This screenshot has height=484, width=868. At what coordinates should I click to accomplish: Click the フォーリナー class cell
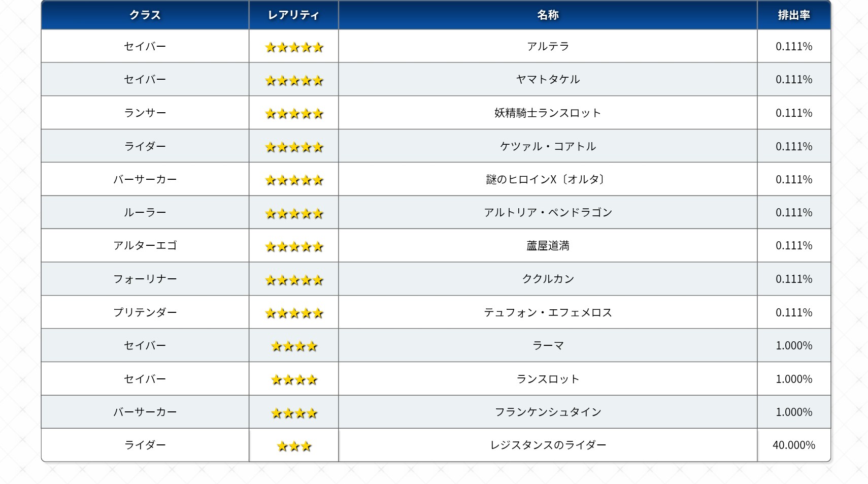pos(145,279)
